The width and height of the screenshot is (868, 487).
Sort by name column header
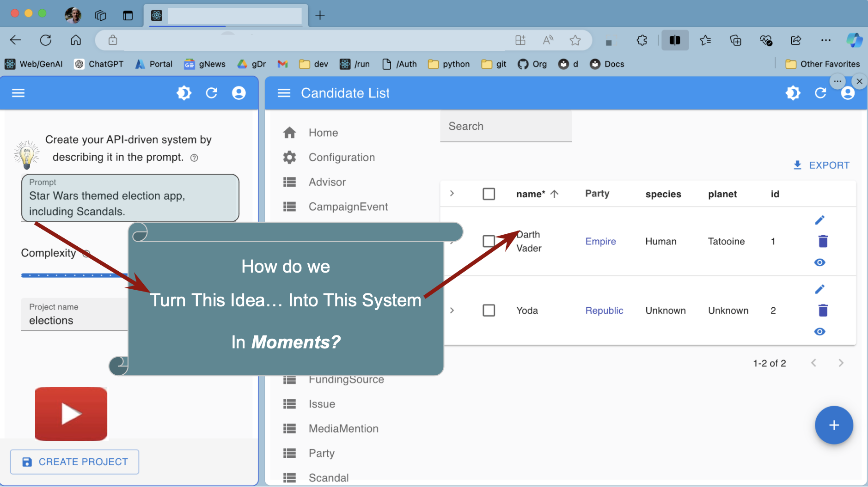538,194
